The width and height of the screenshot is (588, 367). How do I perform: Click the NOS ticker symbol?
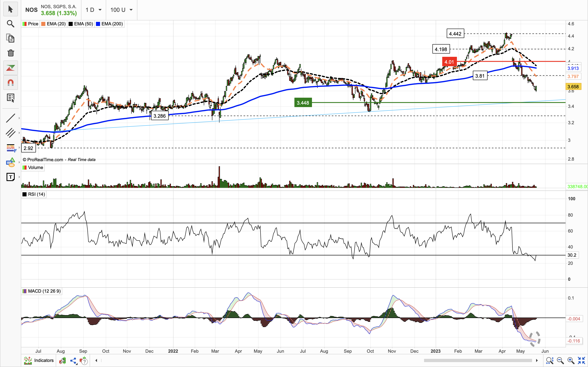click(31, 10)
